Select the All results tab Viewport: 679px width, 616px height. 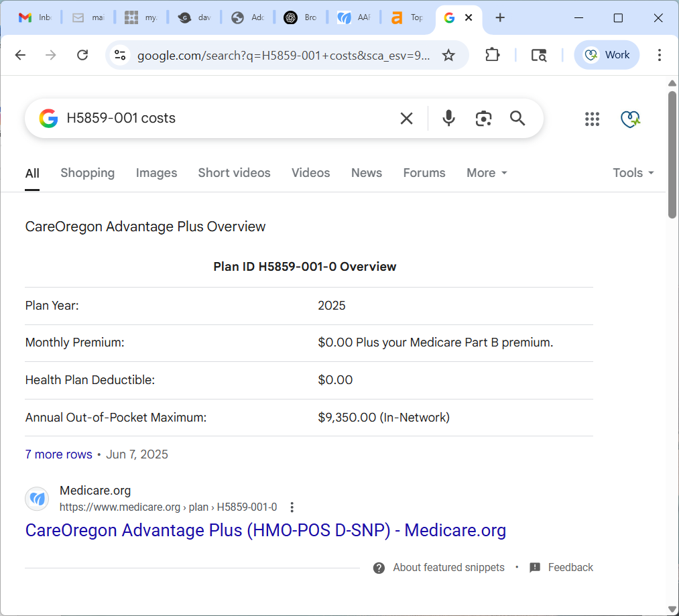pos(32,174)
